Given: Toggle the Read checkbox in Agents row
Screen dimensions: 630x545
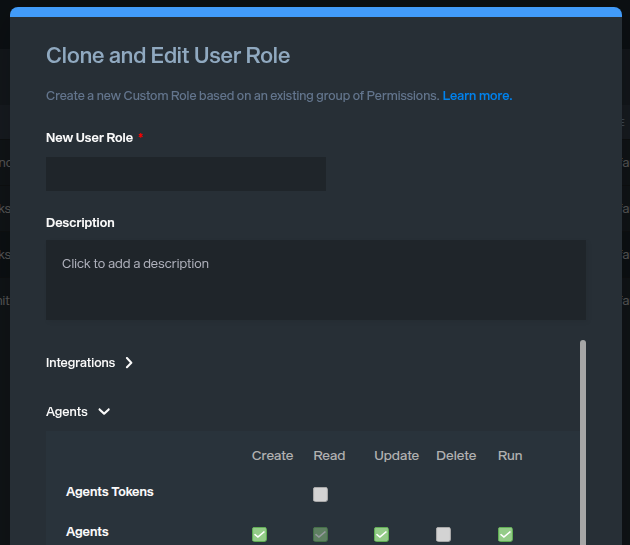Looking at the screenshot, I should point(320,534).
